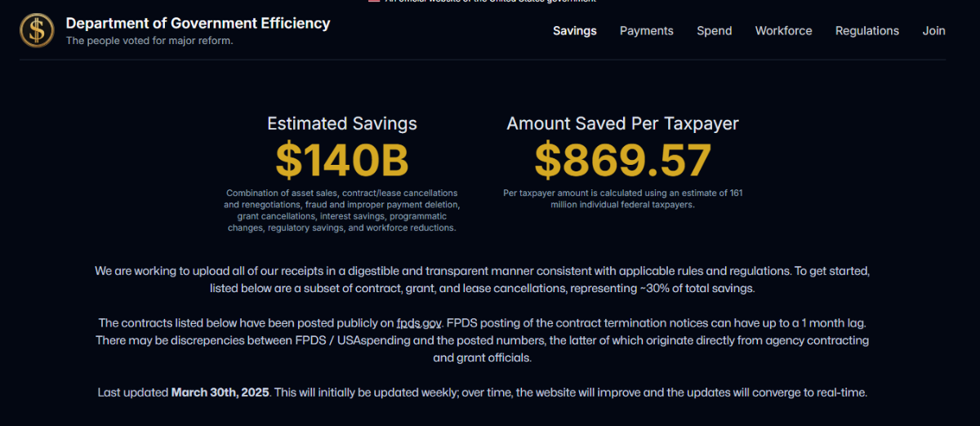This screenshot has height=426, width=980.
Task: Click the gold dollar-sign DOGE logo
Action: coord(36,30)
